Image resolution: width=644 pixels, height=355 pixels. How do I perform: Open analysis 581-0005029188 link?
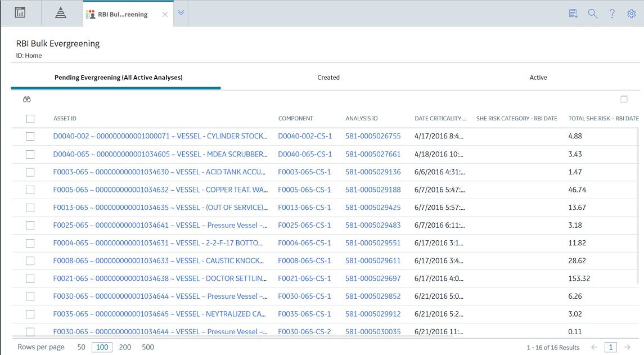(x=373, y=190)
